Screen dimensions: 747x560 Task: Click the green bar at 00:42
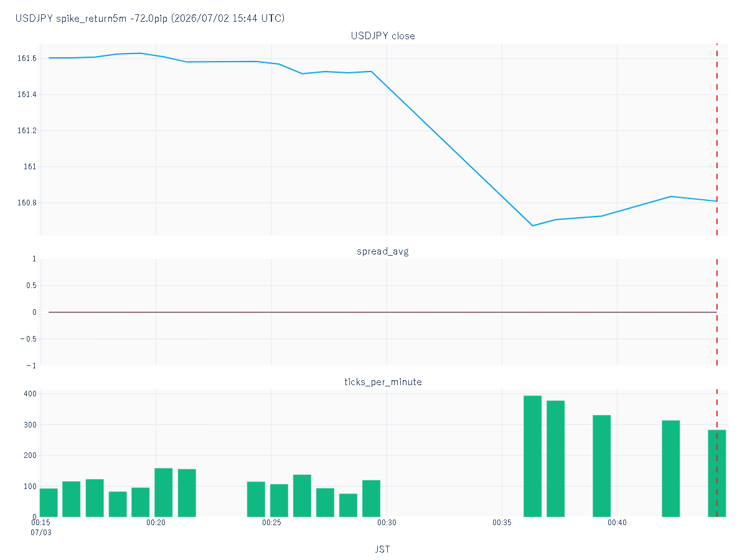pyautogui.click(x=670, y=469)
